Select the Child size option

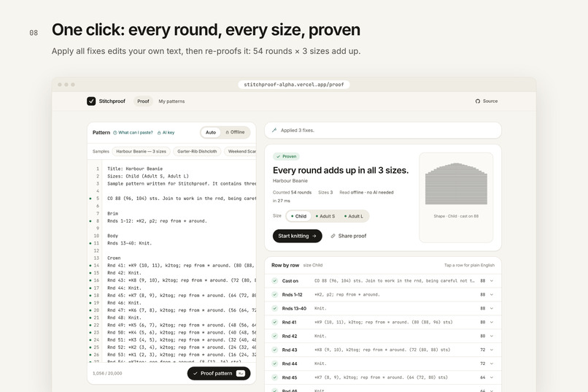pos(299,216)
